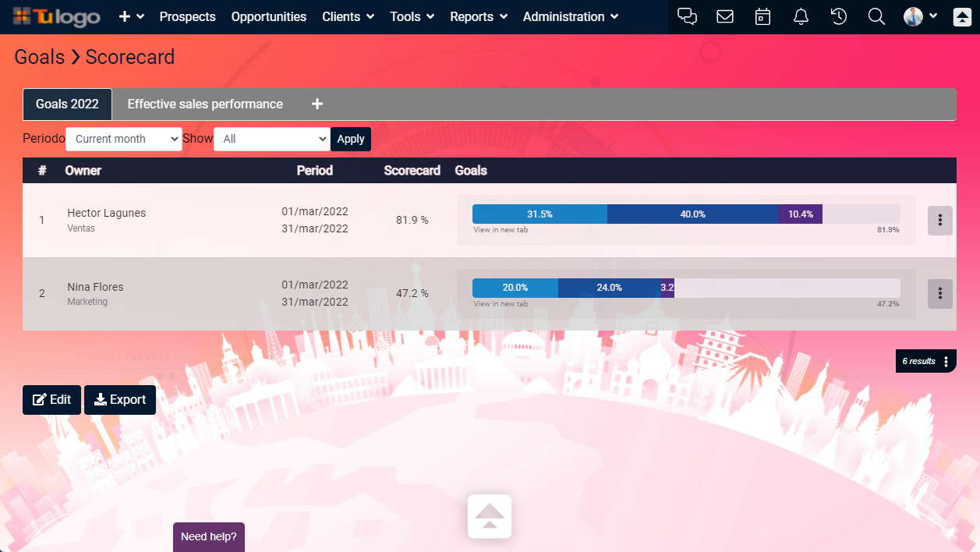Apply the period filter

pos(350,139)
